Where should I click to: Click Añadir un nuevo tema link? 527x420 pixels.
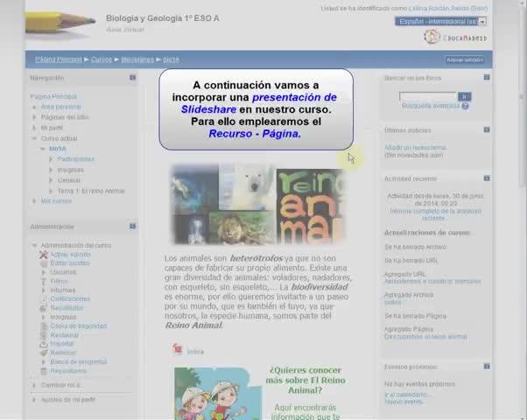[416, 148]
